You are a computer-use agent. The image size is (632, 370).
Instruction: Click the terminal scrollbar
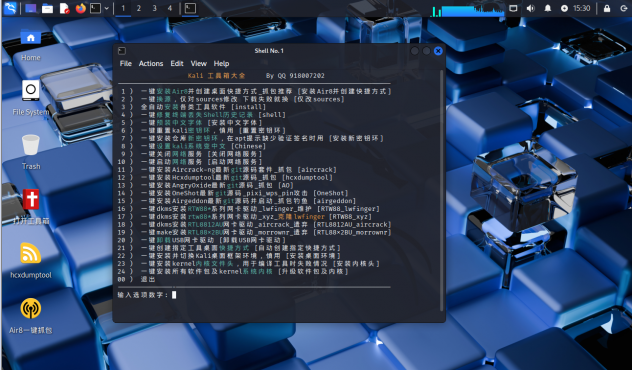[x=441, y=190]
